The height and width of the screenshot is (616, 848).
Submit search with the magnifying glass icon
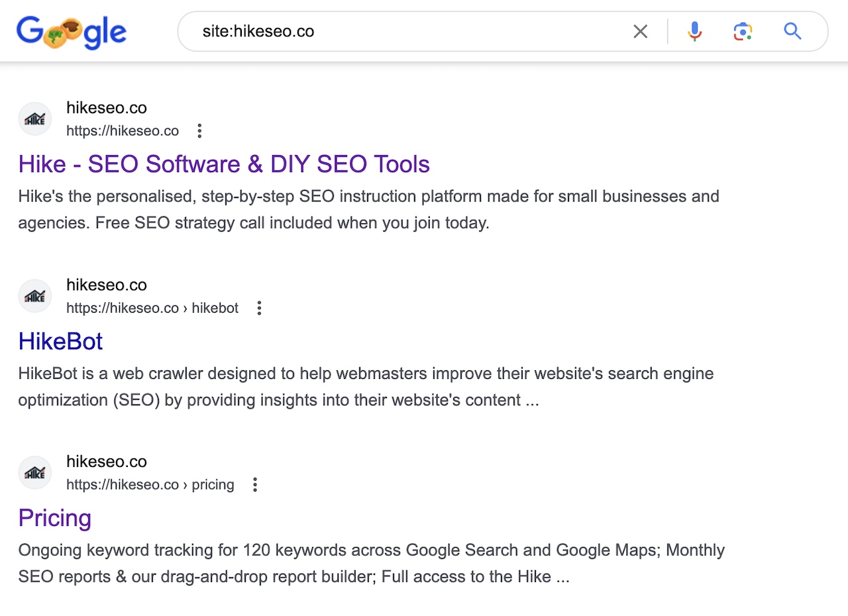pyautogui.click(x=792, y=31)
